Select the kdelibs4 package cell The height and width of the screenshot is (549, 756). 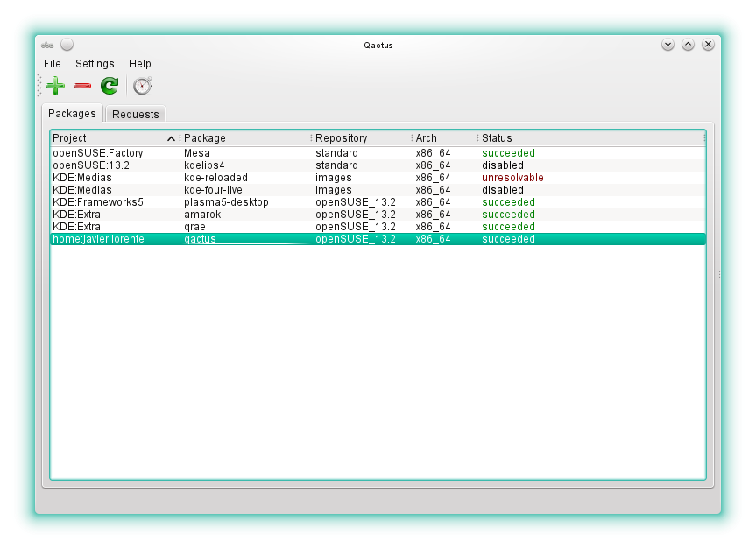(204, 165)
